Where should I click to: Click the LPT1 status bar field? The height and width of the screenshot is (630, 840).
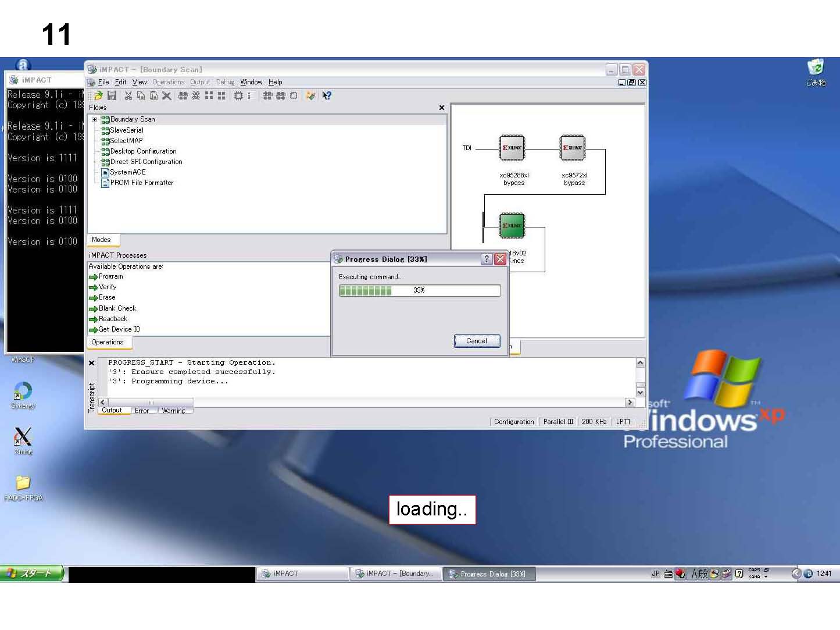pyautogui.click(x=623, y=422)
